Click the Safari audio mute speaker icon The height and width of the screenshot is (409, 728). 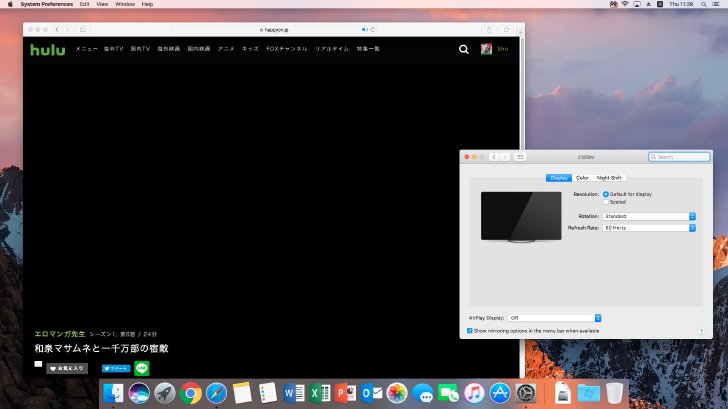(364, 30)
